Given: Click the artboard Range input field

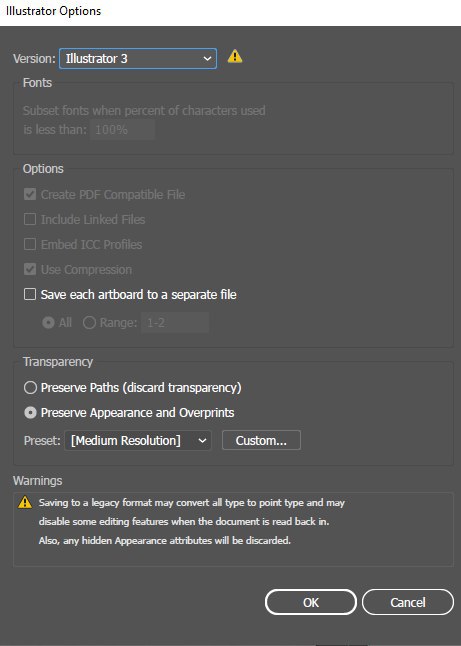Looking at the screenshot, I should [x=175, y=322].
